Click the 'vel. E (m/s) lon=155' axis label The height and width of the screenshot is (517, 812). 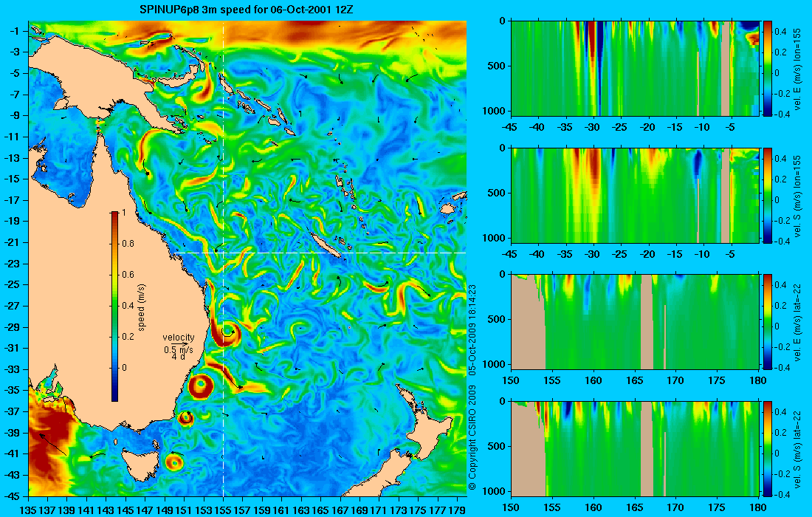pyautogui.click(x=797, y=69)
